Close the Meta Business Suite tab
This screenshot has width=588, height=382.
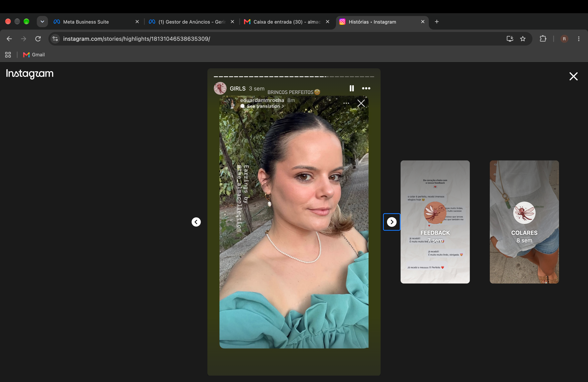137,22
